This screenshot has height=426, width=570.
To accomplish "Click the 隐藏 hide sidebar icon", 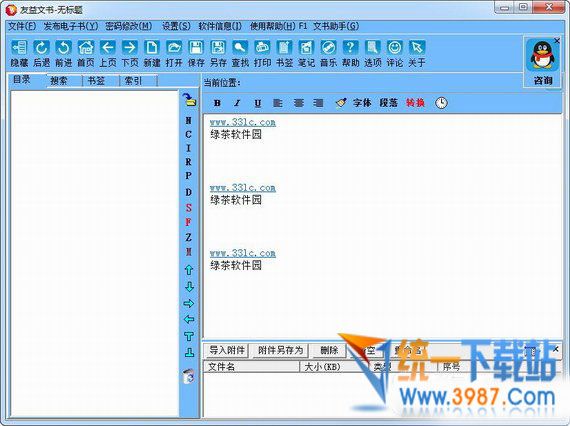I will pyautogui.click(x=20, y=53).
